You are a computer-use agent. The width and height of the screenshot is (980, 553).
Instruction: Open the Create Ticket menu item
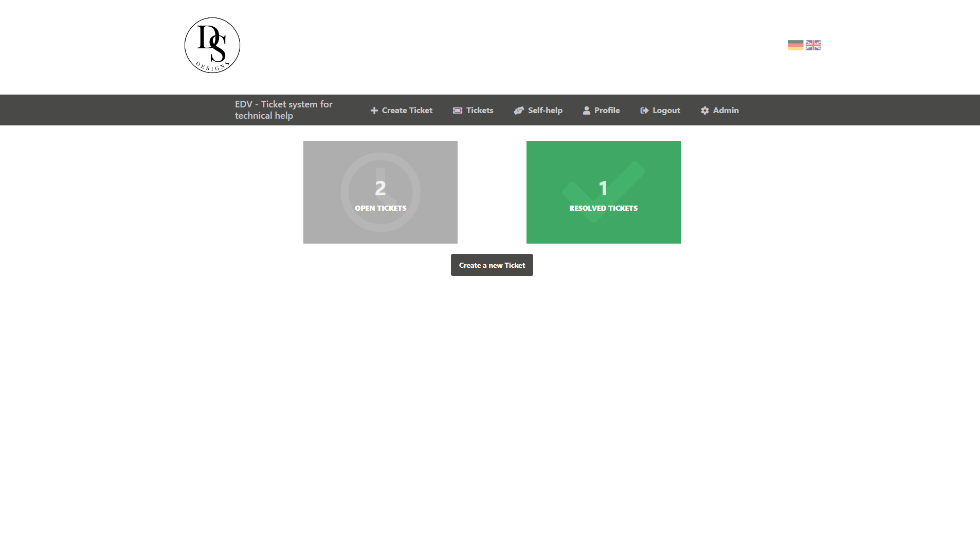click(x=407, y=110)
